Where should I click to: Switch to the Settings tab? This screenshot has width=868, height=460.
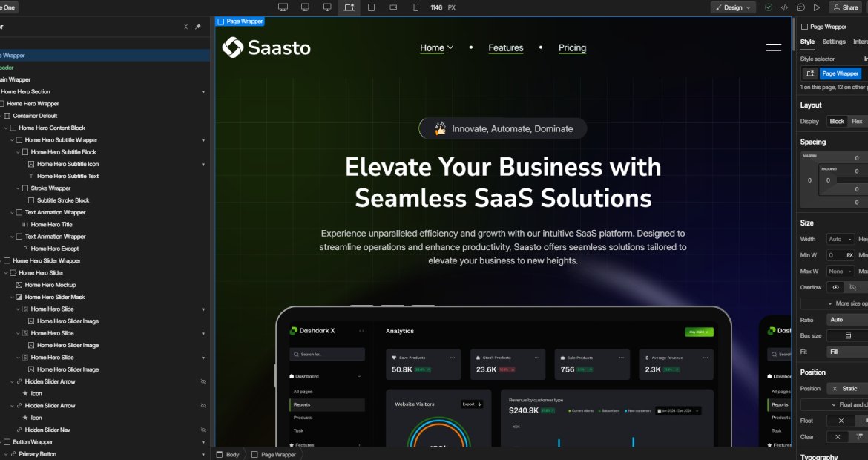(x=834, y=42)
